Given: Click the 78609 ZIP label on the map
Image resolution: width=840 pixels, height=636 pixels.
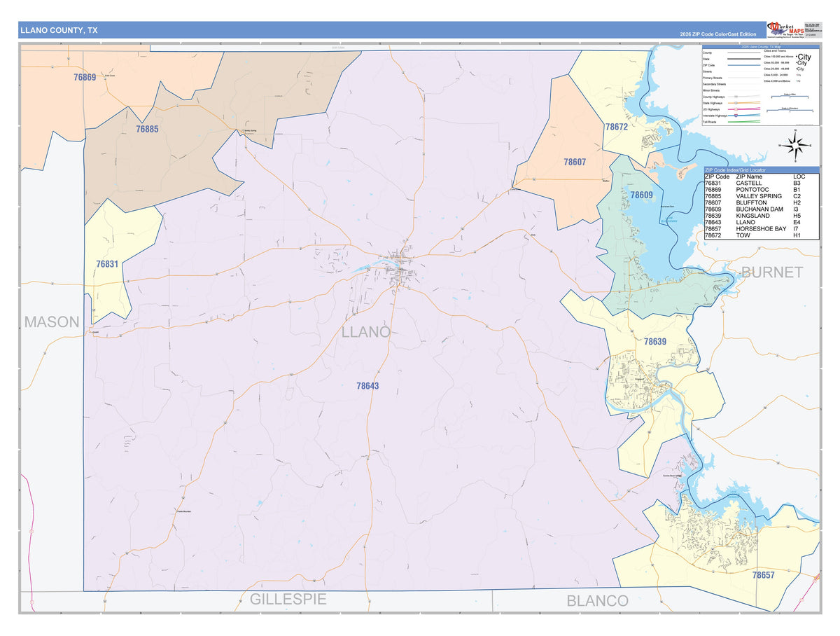Looking at the screenshot, I should pos(641,195).
